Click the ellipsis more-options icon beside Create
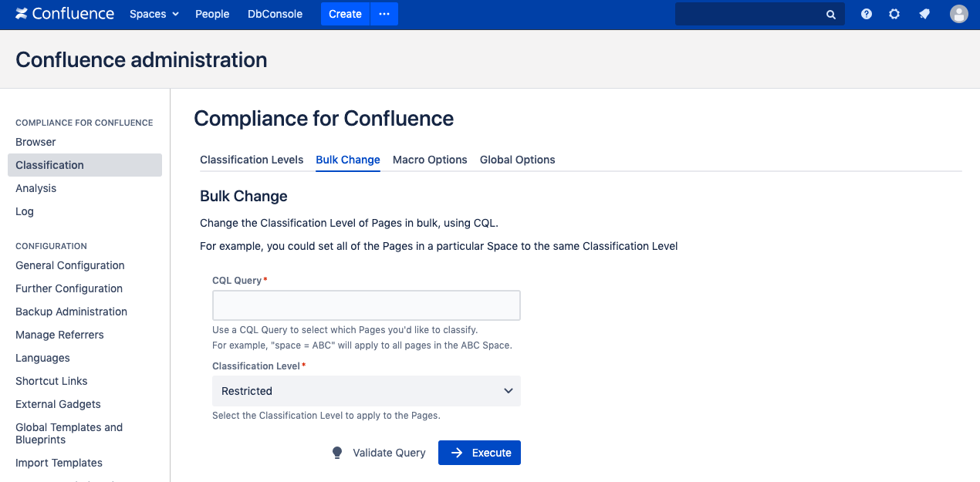 coord(384,14)
